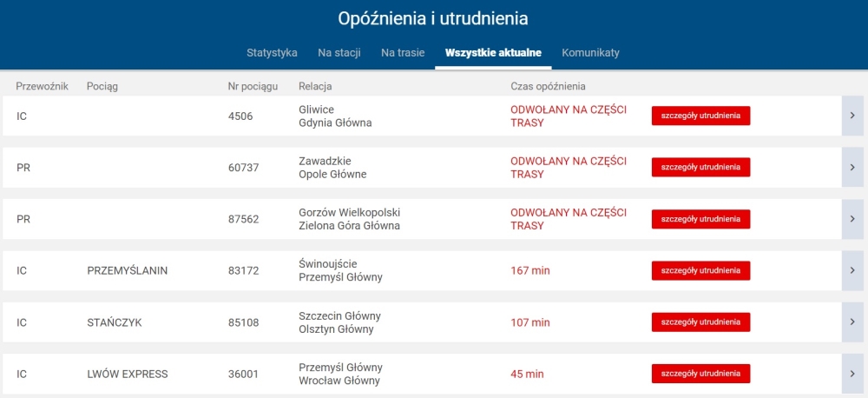This screenshot has width=868, height=398.
Task: Show szczegóły utrudnienia for Gorzów Wielkopolski train
Action: coord(700,219)
